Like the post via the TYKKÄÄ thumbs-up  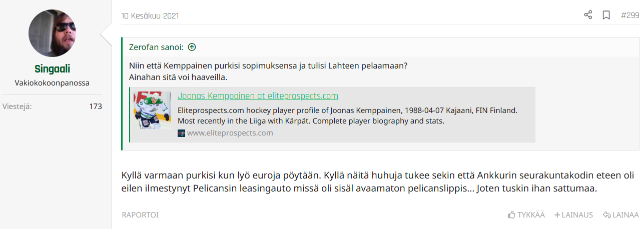(526, 215)
